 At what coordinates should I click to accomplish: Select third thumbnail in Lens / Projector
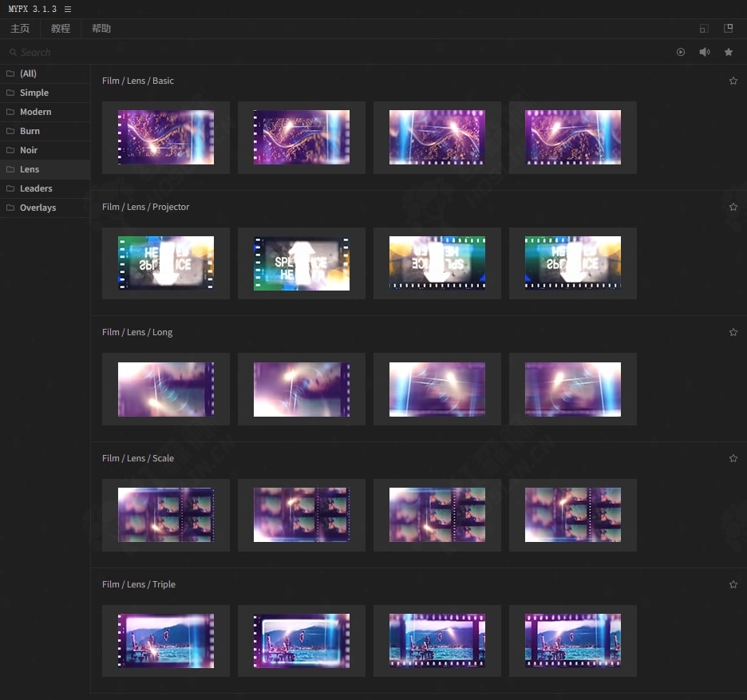(x=437, y=263)
